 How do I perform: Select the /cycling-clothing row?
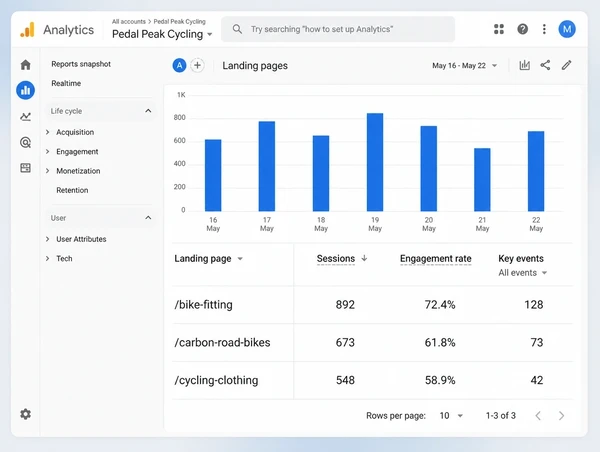[373, 380]
